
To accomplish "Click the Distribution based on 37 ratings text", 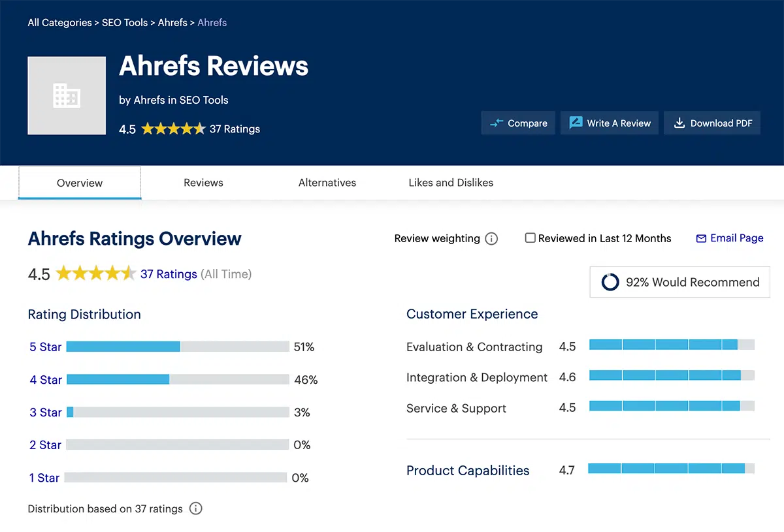I will click(x=105, y=509).
